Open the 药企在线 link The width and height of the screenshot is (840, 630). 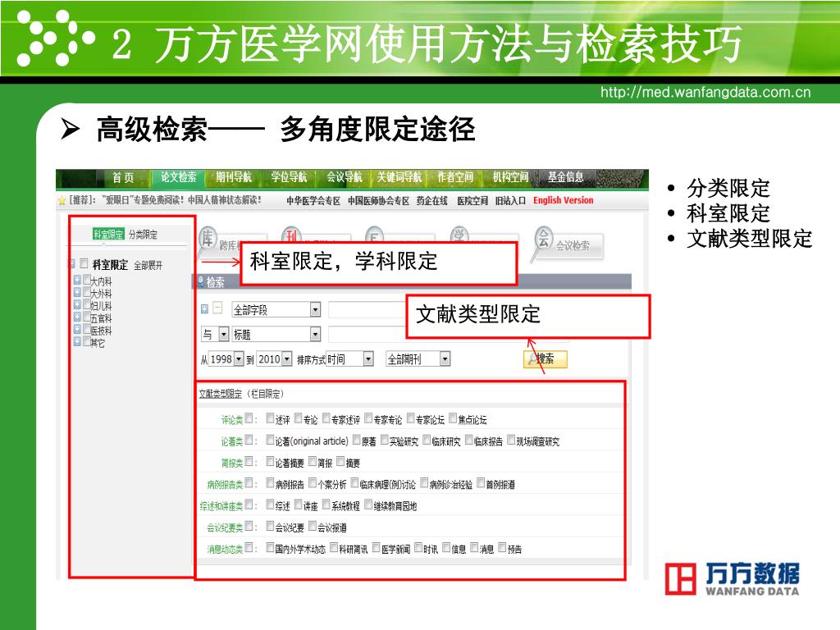pyautogui.click(x=431, y=201)
